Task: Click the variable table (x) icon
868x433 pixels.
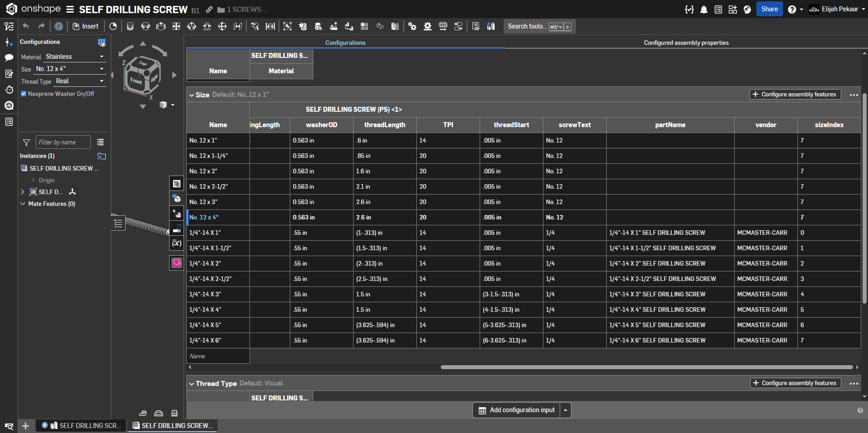Action: click(177, 243)
